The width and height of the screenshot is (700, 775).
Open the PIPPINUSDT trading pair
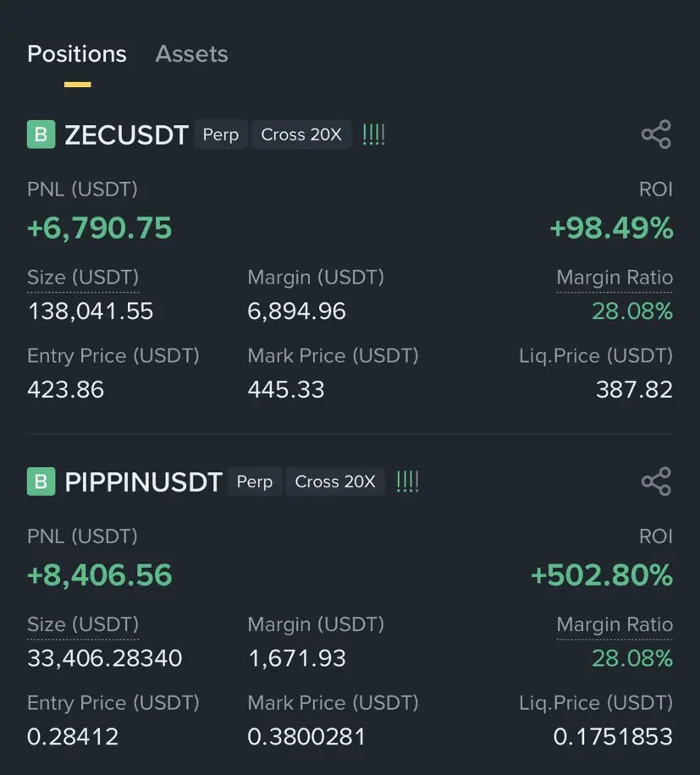coord(143,482)
